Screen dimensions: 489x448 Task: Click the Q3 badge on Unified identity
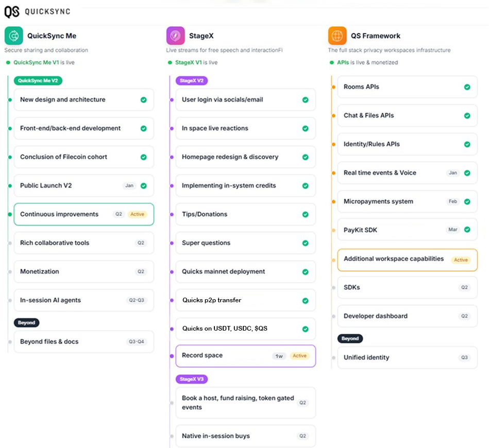coord(464,357)
